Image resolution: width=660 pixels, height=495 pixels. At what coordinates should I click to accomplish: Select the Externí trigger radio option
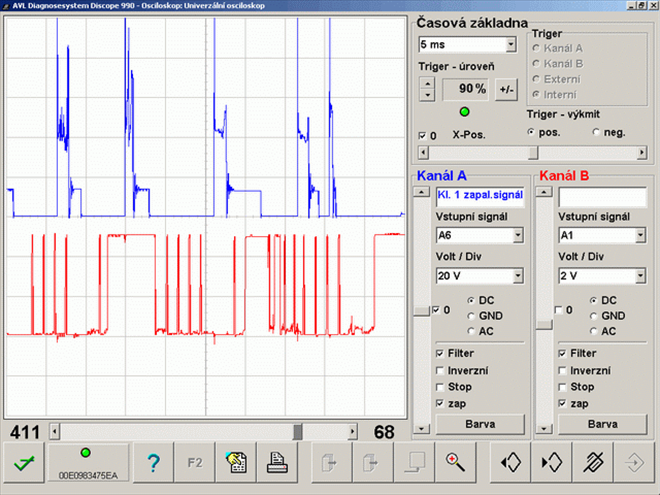coord(536,79)
